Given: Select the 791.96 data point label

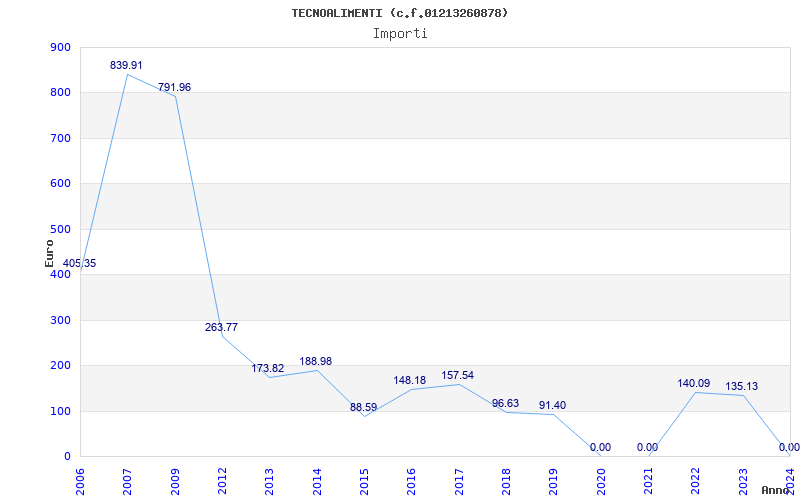Looking at the screenshot, I should [x=174, y=87].
